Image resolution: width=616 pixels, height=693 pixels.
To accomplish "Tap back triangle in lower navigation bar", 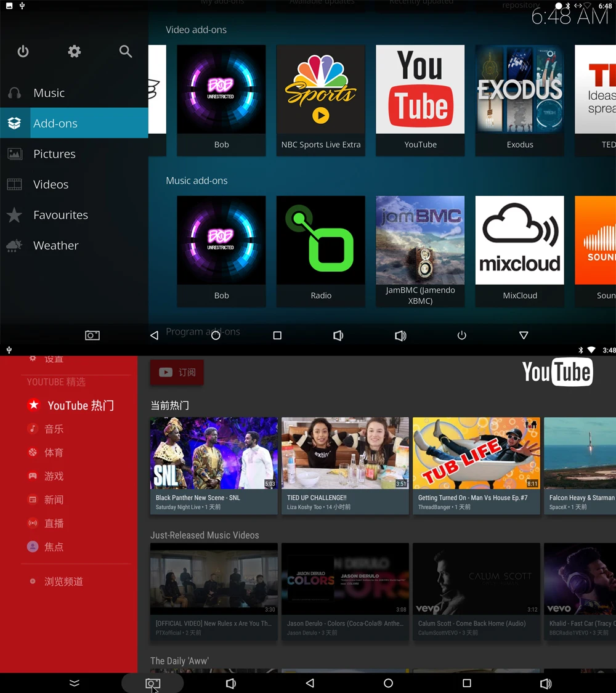I will (x=310, y=683).
